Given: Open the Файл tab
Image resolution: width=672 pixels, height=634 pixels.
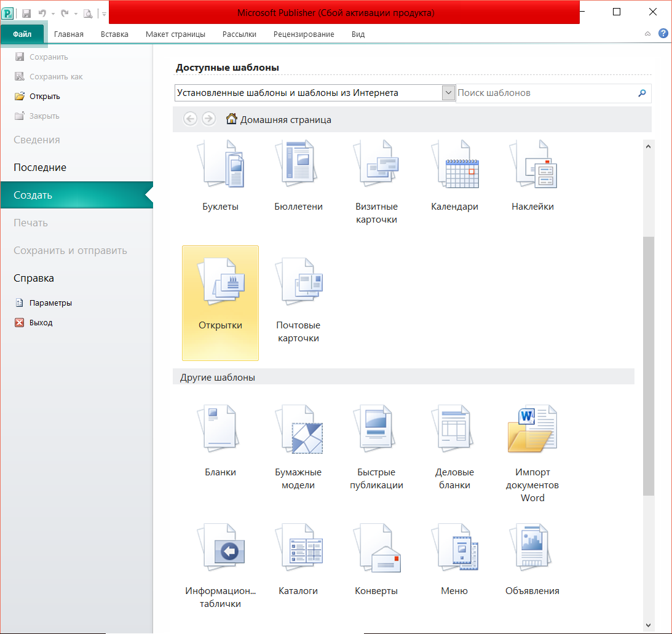Looking at the screenshot, I should 22,34.
